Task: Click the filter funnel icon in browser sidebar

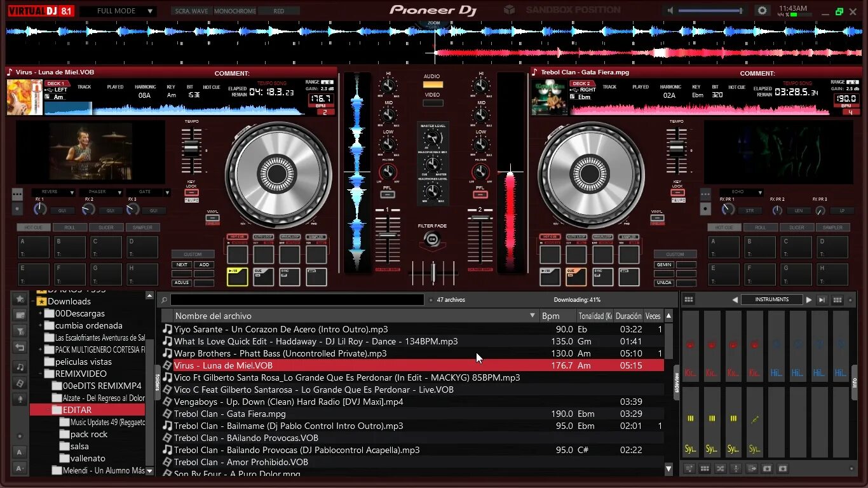Action: pyautogui.click(x=20, y=331)
